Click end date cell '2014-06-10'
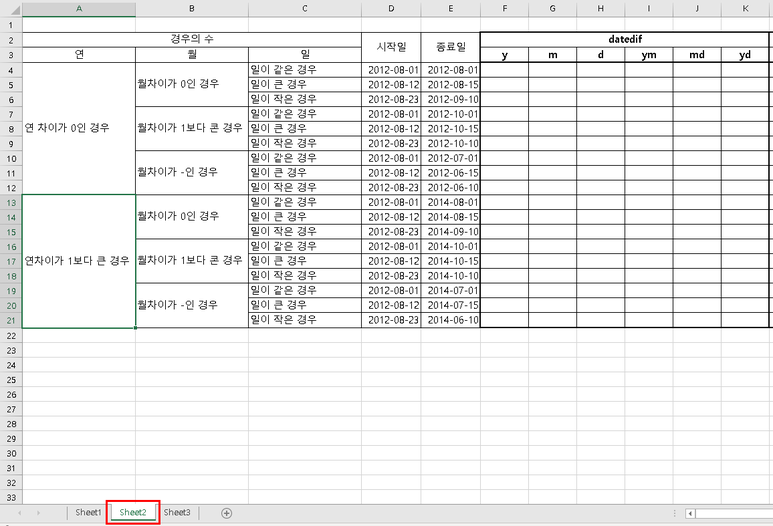 coord(451,320)
